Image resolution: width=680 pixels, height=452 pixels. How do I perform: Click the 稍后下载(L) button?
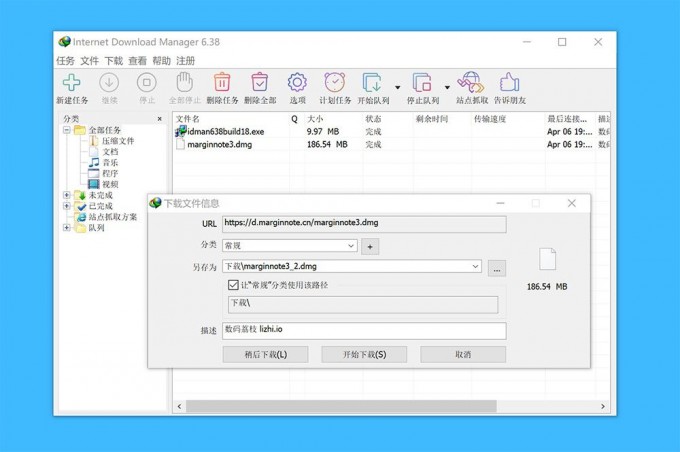[x=265, y=354]
